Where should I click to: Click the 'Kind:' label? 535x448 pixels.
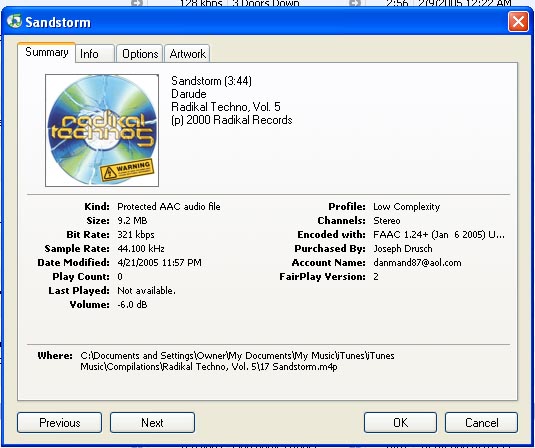coord(97,206)
